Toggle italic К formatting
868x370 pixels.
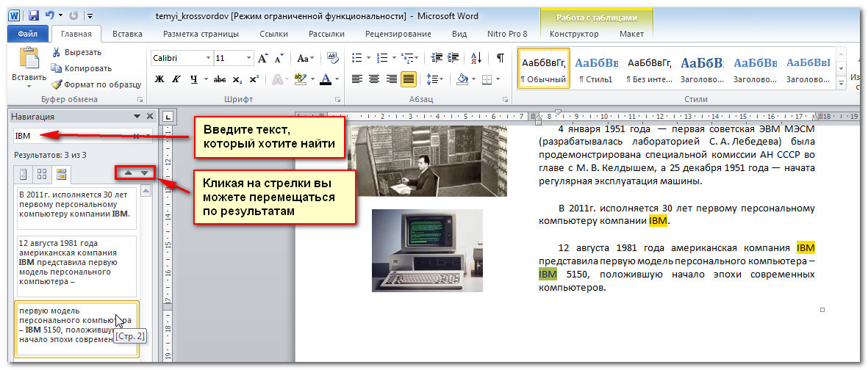pos(176,79)
